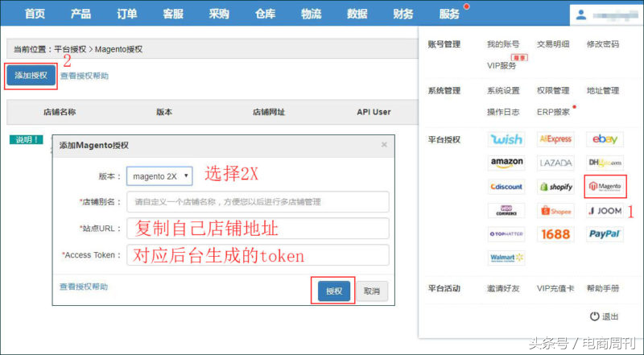Viewport: 644px width, 355px height.
Task: Open the 订单 menu
Action: coord(127,14)
